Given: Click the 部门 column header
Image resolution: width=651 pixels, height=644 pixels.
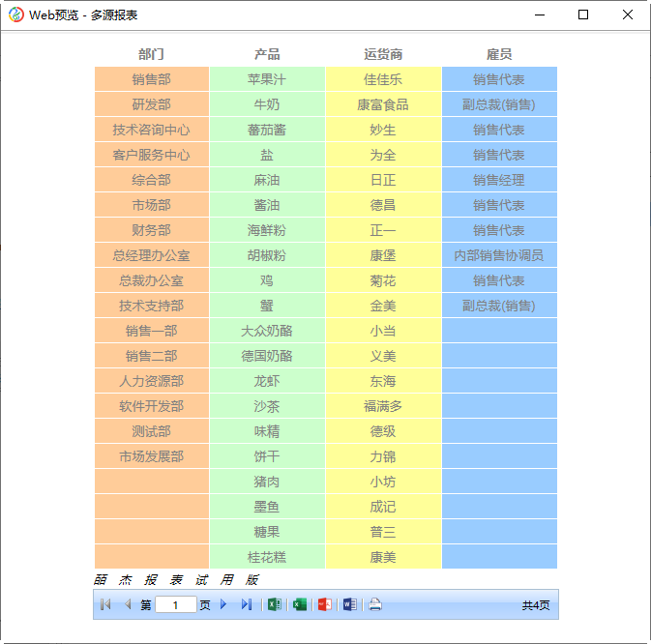Looking at the screenshot, I should [x=152, y=54].
